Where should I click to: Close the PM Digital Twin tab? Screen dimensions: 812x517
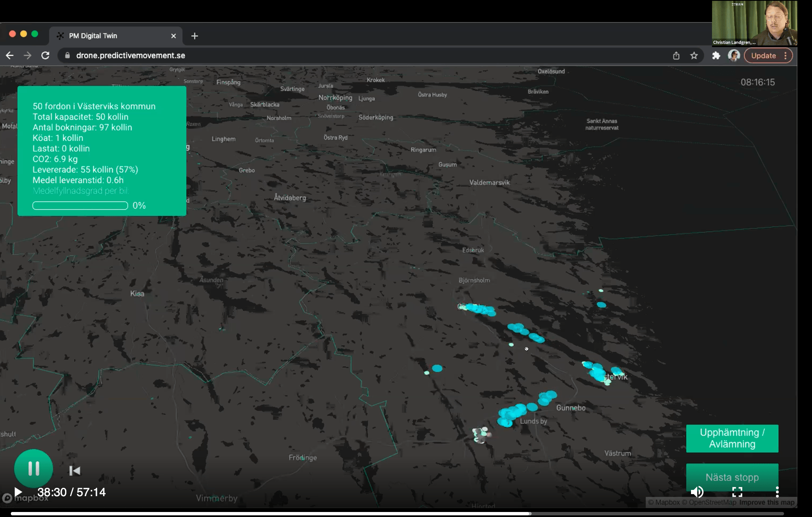click(x=174, y=36)
